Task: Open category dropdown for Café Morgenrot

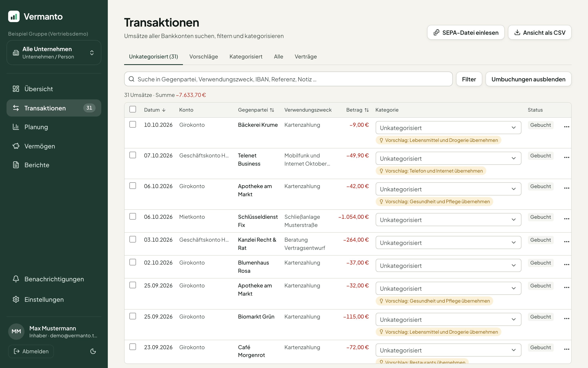Action: (x=448, y=350)
